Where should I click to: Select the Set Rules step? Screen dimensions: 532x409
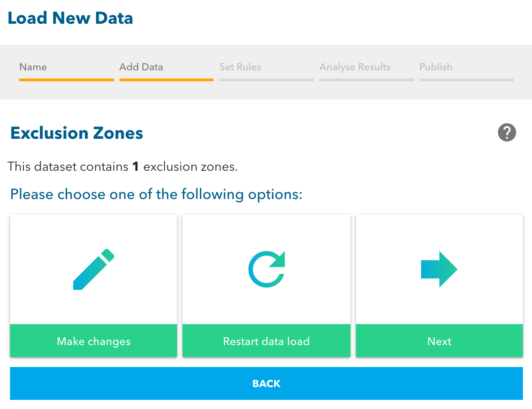[240, 67]
